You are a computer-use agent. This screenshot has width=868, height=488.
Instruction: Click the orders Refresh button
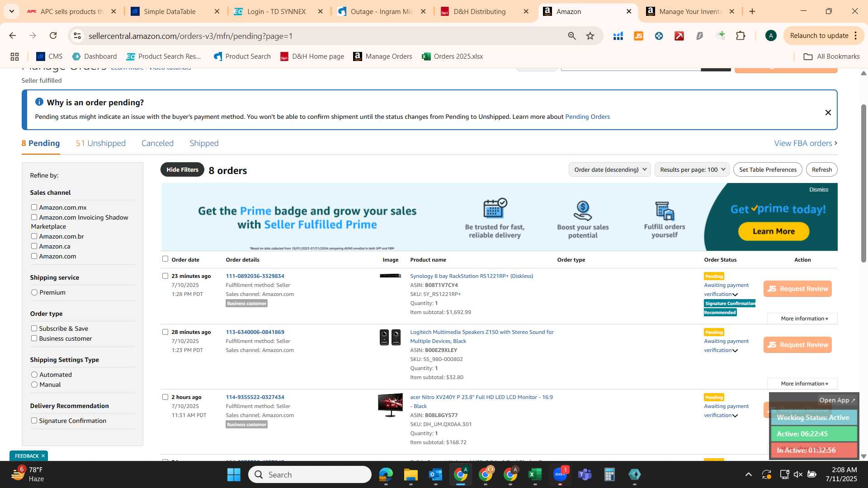point(821,169)
